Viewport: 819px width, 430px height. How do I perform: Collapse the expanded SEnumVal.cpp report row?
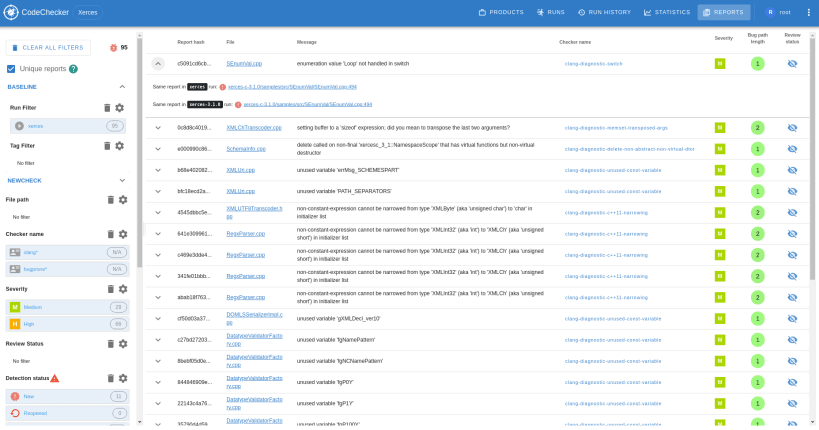[x=158, y=64]
